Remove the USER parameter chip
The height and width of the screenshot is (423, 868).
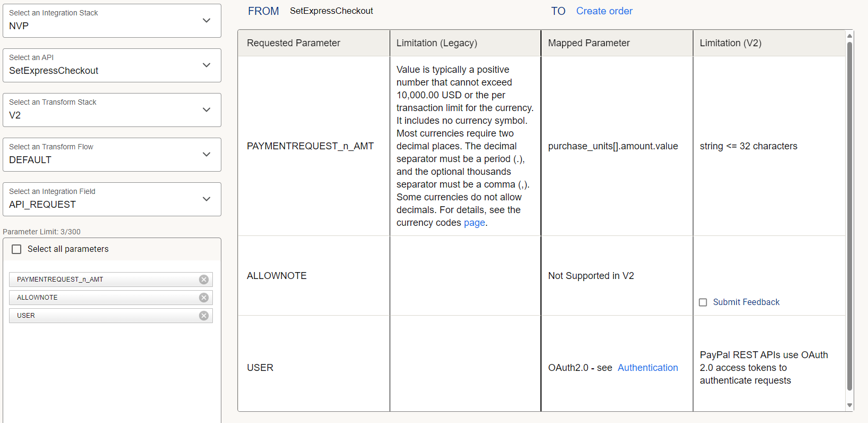(x=204, y=316)
